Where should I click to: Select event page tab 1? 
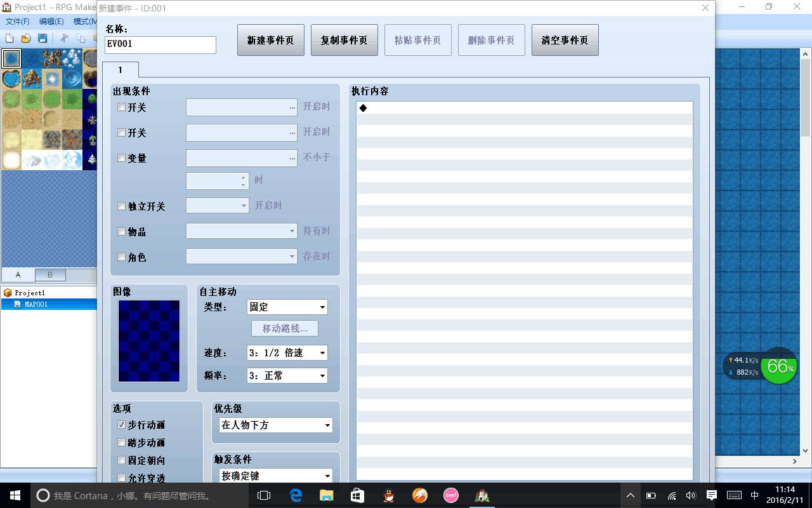point(120,70)
